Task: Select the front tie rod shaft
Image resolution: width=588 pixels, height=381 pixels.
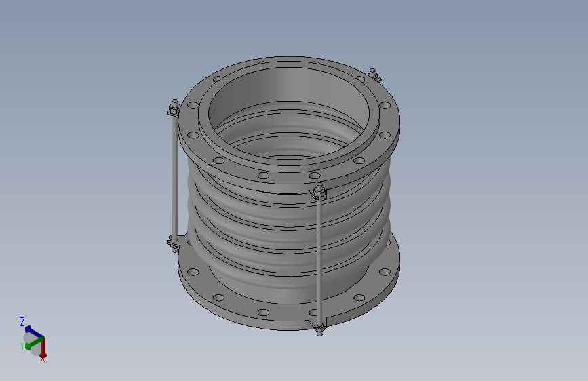Action: tap(319, 260)
